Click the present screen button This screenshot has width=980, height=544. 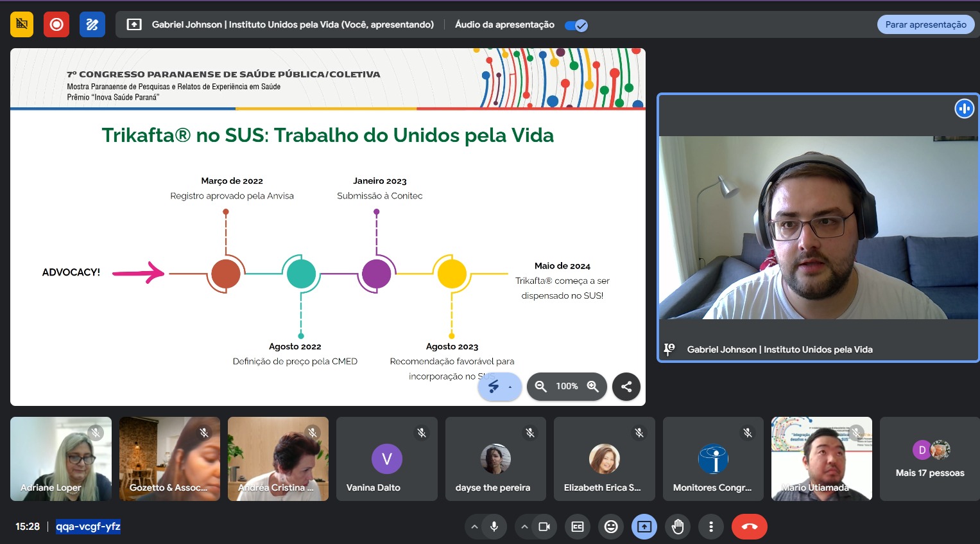click(644, 527)
